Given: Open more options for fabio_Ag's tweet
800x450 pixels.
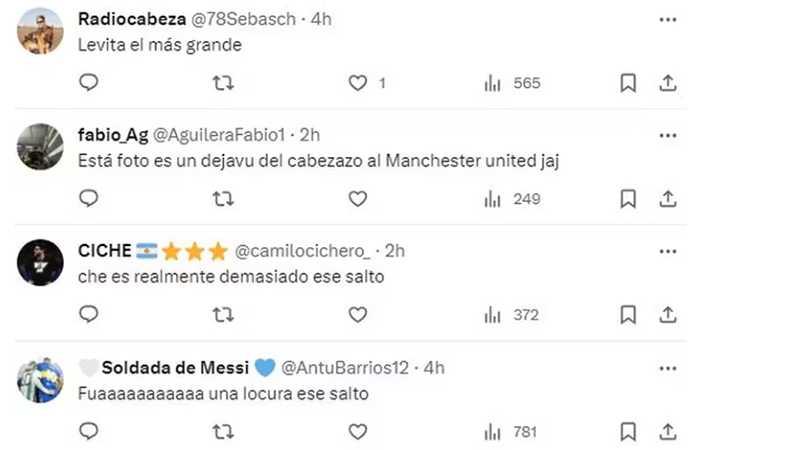Looking at the screenshot, I should tap(668, 134).
